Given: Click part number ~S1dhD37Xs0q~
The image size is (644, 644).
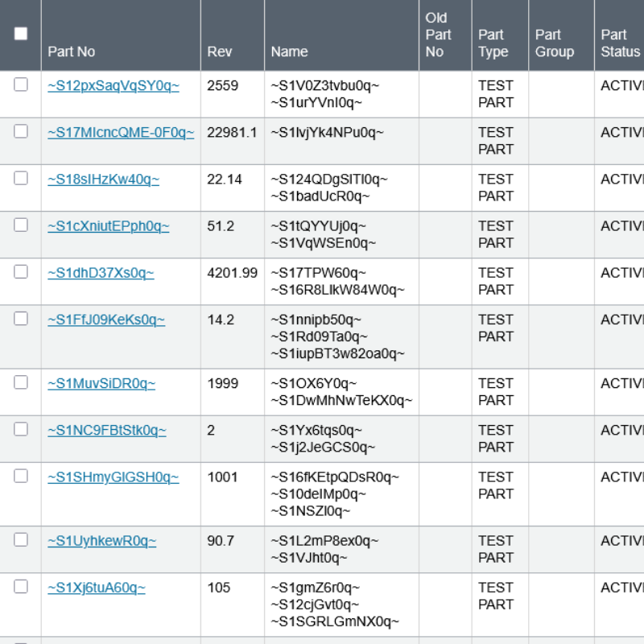Looking at the screenshot, I should [101, 273].
